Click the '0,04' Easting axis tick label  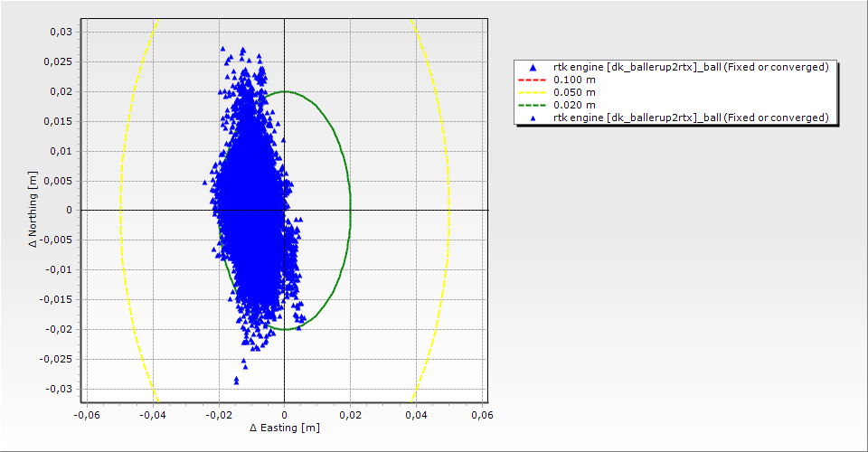416,415
